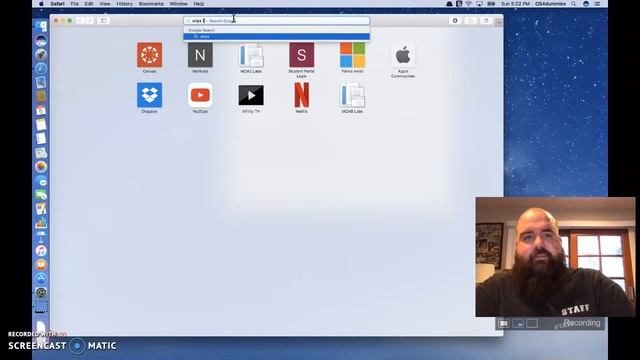Toggle the Safari sidebar button
Screen dimensions: 640x360
point(104,20)
